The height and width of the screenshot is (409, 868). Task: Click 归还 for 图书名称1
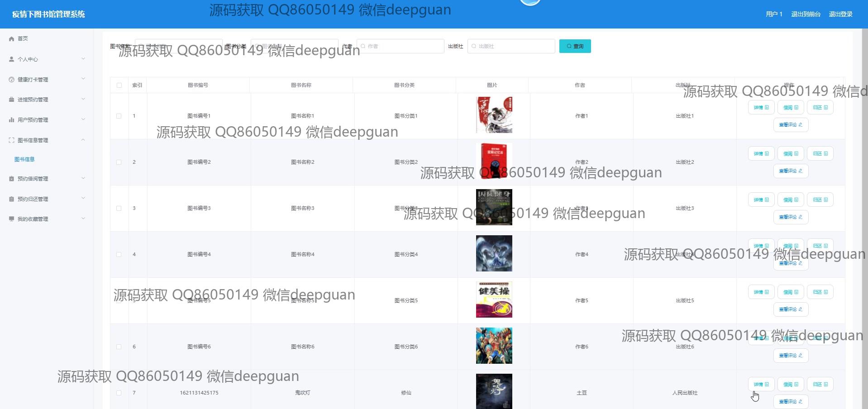click(x=820, y=108)
